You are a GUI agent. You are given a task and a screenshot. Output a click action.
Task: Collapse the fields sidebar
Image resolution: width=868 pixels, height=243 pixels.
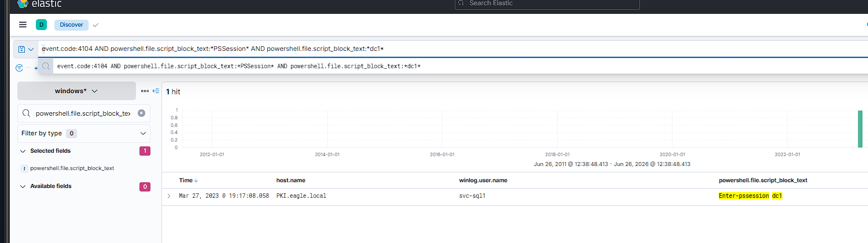coord(156,91)
